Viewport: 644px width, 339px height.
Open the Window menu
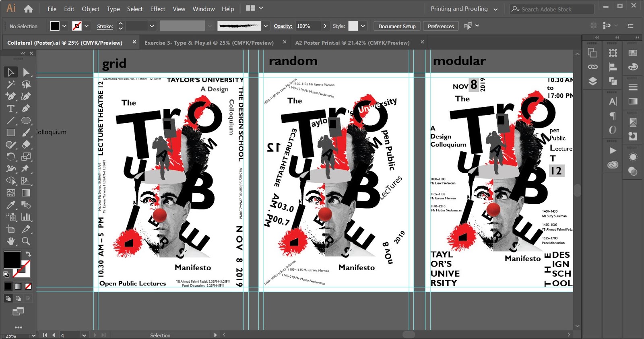tap(204, 9)
